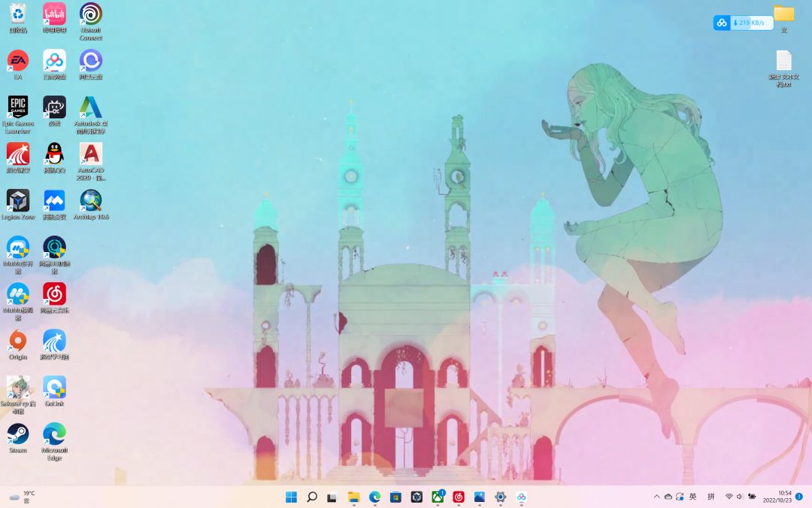This screenshot has height=508, width=812.
Task: Open the Photos app on the taskbar
Action: click(480, 497)
